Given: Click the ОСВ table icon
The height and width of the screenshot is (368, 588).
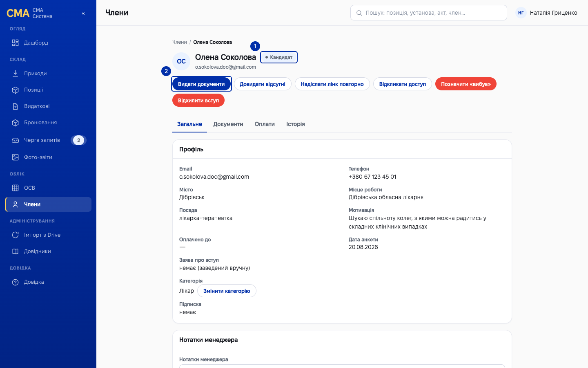Looking at the screenshot, I should [x=16, y=188].
